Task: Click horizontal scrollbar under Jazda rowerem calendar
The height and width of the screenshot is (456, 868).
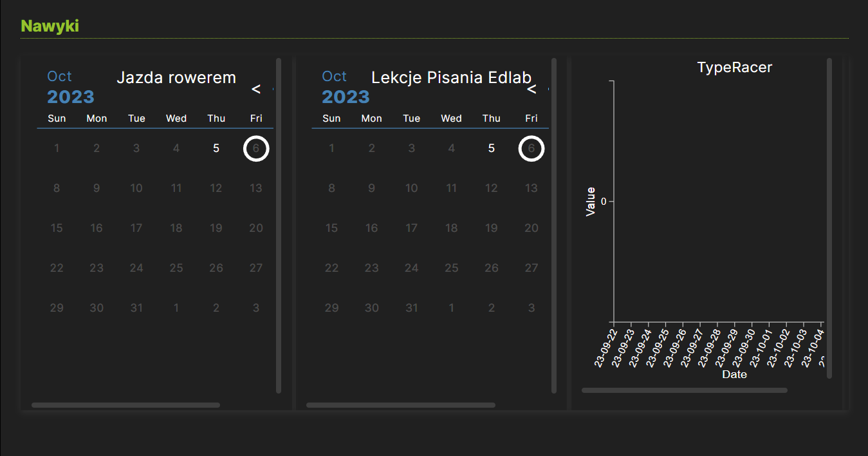Action: (x=125, y=405)
